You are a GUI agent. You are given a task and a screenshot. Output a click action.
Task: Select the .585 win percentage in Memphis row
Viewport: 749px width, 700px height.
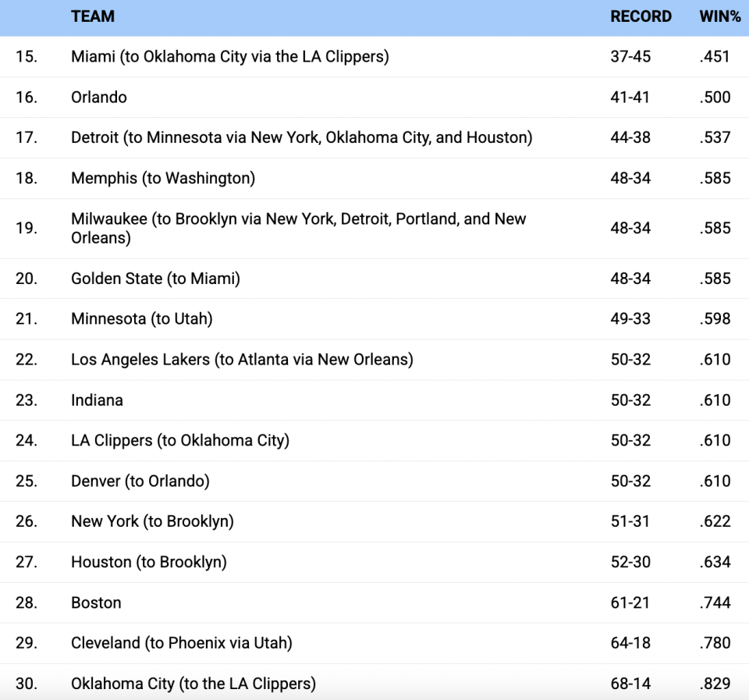715,178
